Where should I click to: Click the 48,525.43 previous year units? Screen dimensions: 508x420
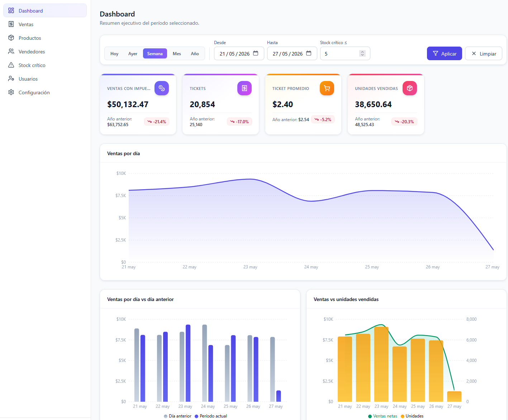(364, 125)
